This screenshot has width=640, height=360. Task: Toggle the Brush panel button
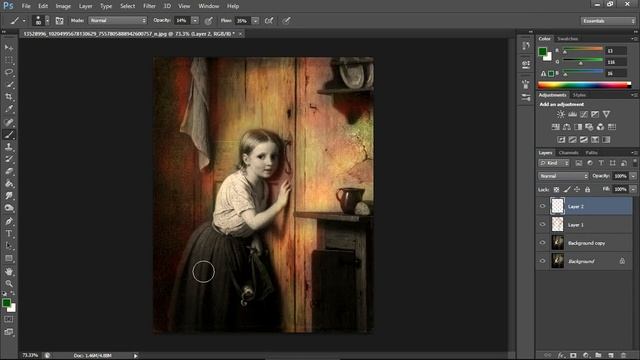tap(59, 20)
